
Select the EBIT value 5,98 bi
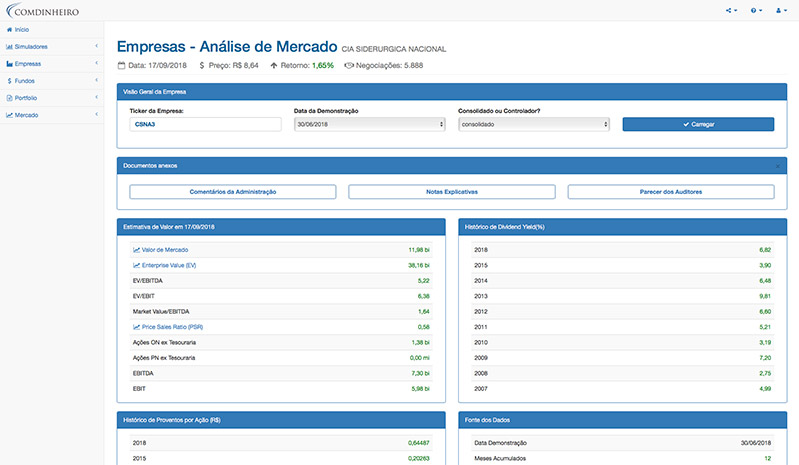click(420, 389)
